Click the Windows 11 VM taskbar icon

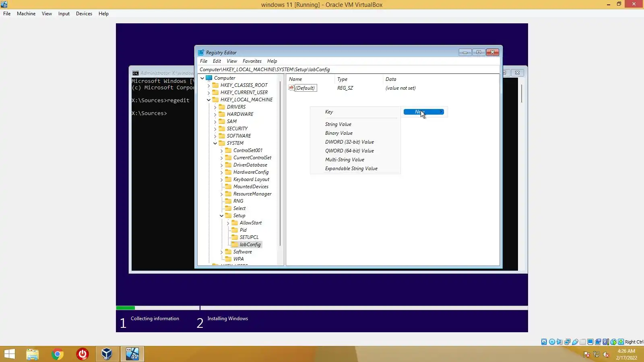click(x=132, y=354)
